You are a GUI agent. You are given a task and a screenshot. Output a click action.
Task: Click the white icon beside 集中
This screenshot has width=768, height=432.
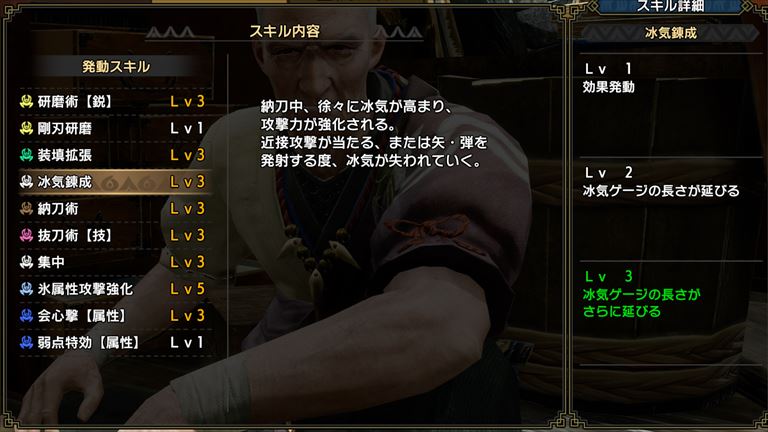tap(26, 262)
